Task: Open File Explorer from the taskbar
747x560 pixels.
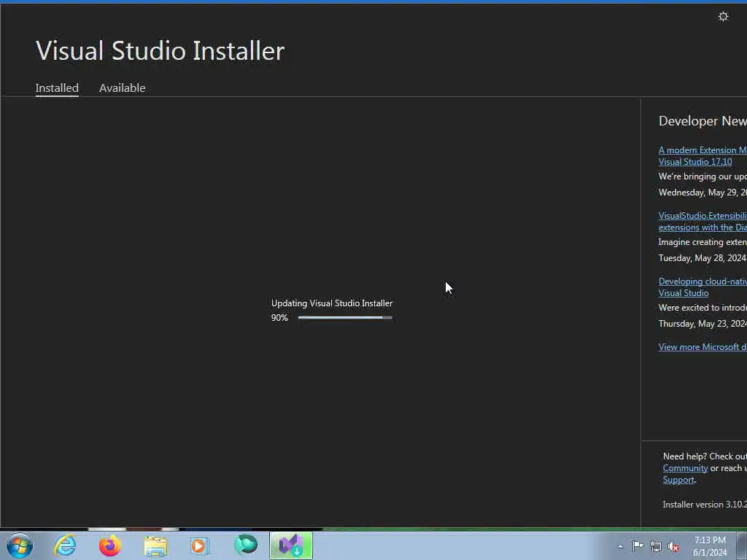Action: [x=155, y=546]
